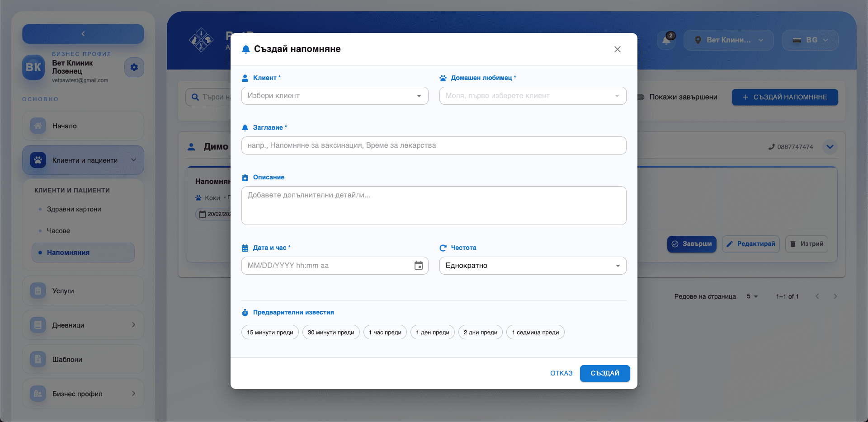Open Вет Клиник location dropdown
The height and width of the screenshot is (422, 868).
[729, 40]
